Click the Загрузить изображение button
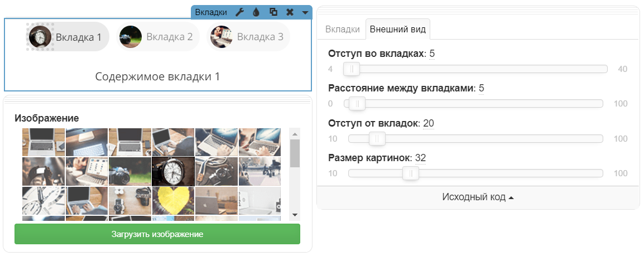644x261 pixels. (x=157, y=234)
